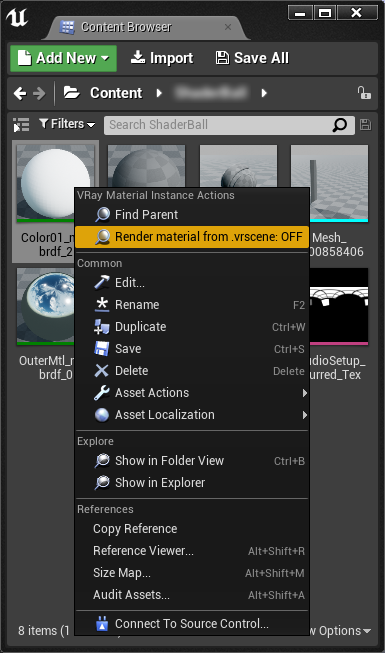Viewport: 385px width, 653px height.
Task: Choose Connect To Source Control...
Action: pos(192,624)
